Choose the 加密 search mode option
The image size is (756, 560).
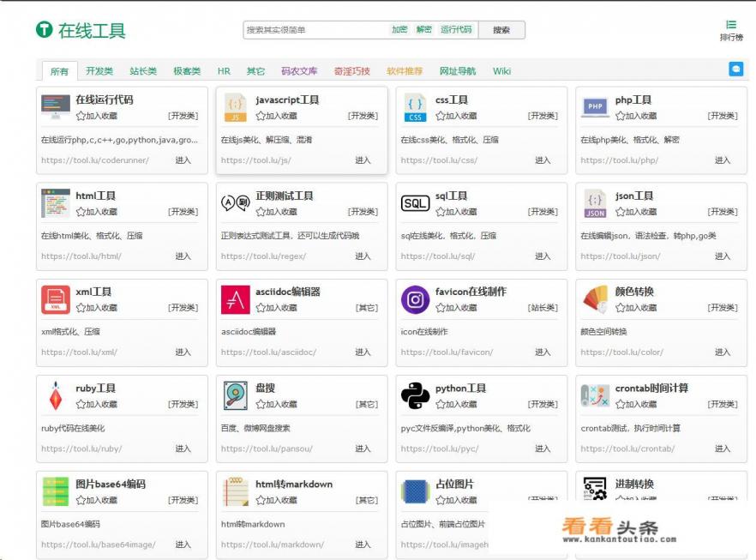tap(399, 30)
